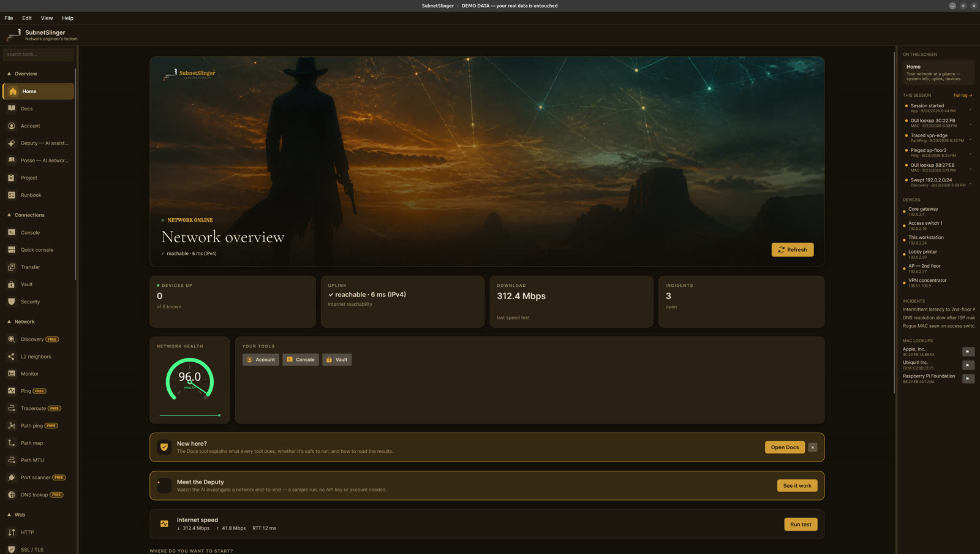
Task: Click the search tools field
Action: [38, 55]
